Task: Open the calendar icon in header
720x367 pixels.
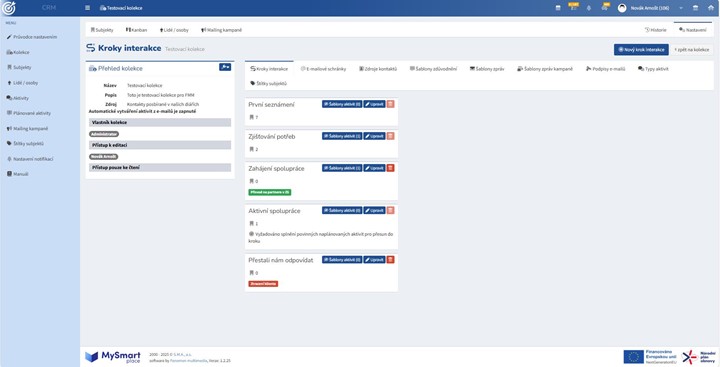Action: [558, 8]
